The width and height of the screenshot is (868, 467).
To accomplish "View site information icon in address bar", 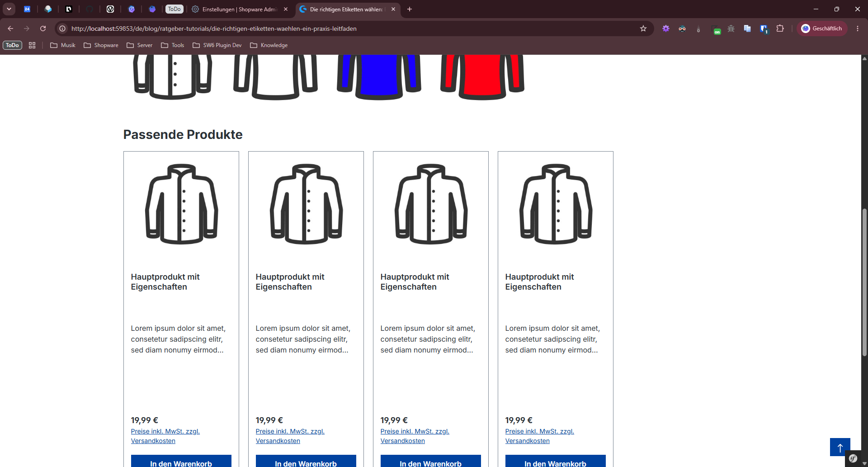I will pyautogui.click(x=63, y=29).
